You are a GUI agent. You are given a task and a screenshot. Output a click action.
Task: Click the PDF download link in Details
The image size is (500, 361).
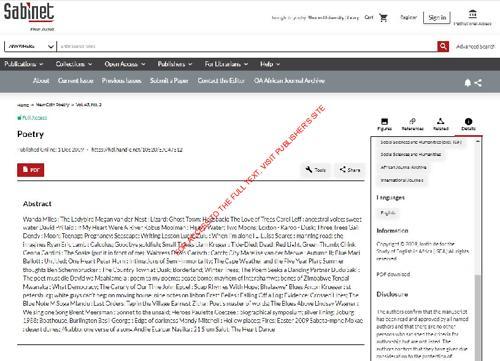393,274
